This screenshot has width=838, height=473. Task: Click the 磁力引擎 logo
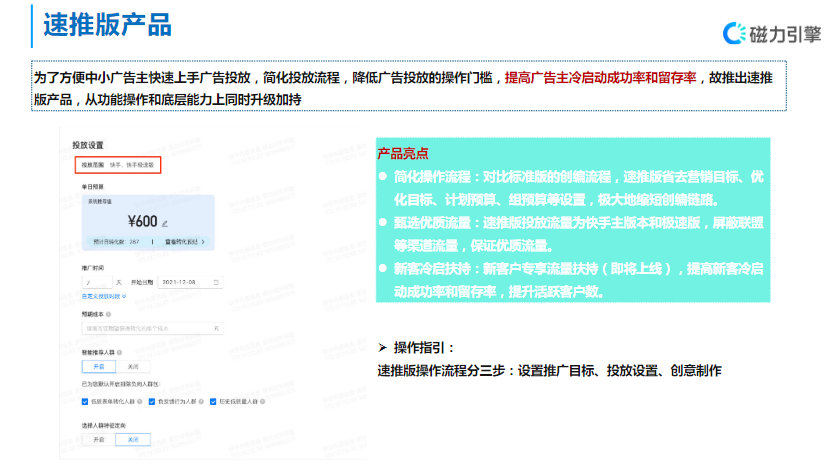[772, 34]
